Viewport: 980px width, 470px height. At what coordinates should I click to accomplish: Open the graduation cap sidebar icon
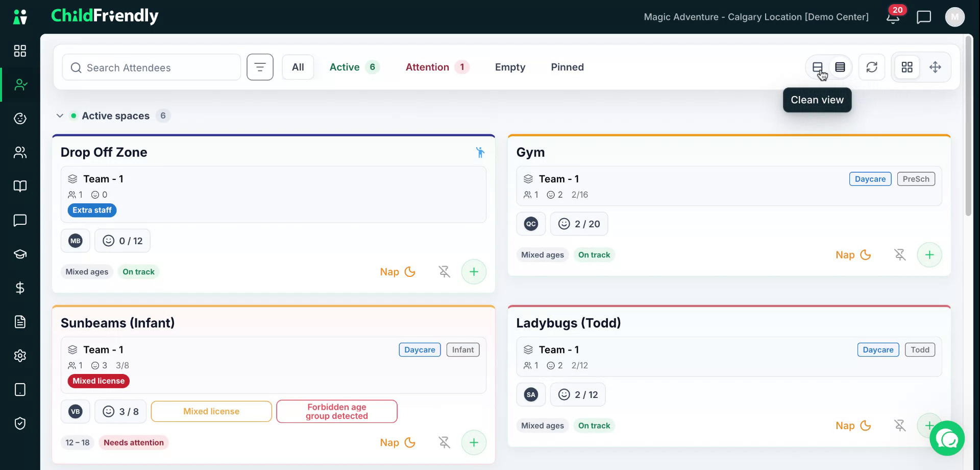(x=20, y=254)
